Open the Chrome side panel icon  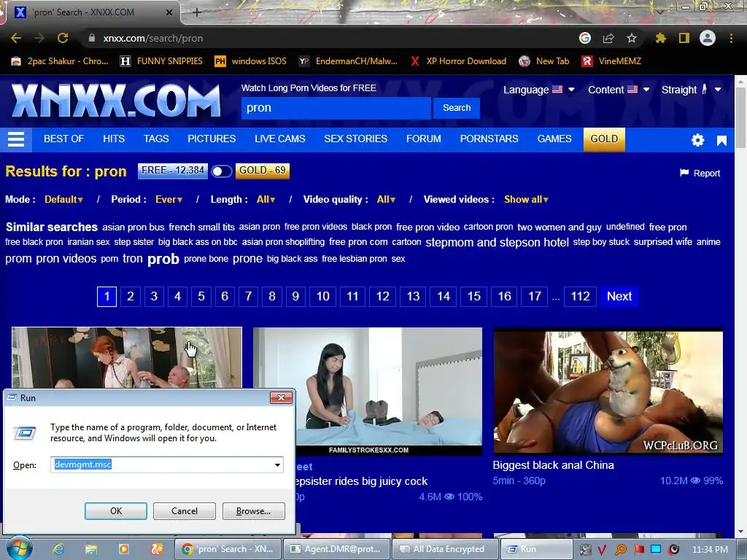click(x=684, y=38)
